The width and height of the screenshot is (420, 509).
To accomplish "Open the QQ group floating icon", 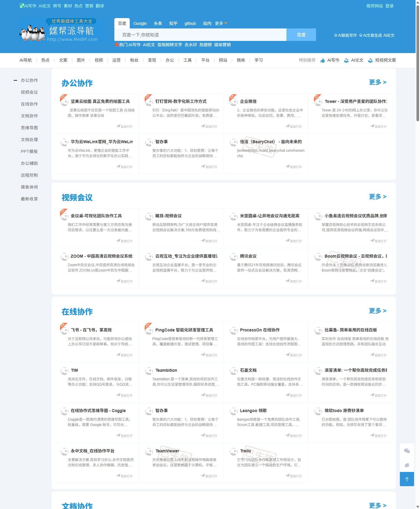I will (407, 465).
